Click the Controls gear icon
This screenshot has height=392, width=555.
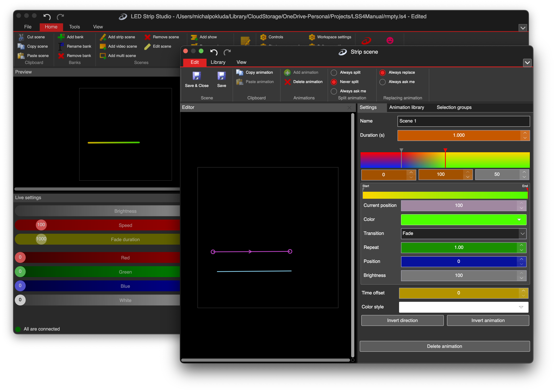[x=263, y=37]
